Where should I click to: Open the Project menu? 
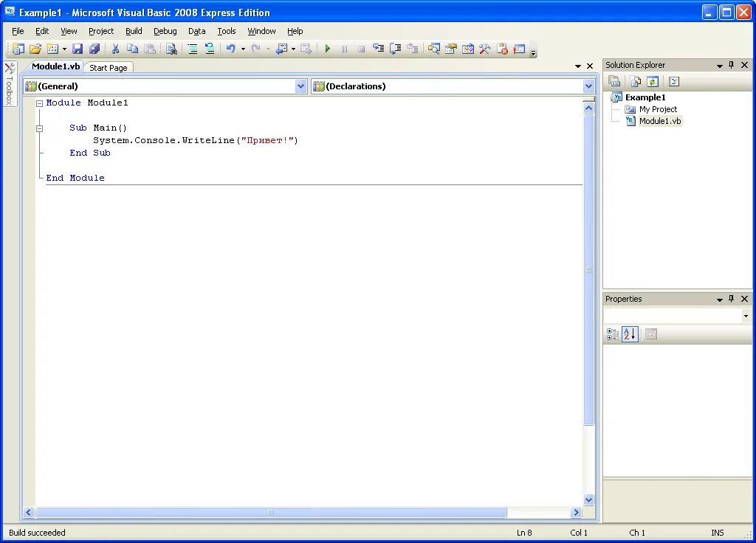(101, 31)
